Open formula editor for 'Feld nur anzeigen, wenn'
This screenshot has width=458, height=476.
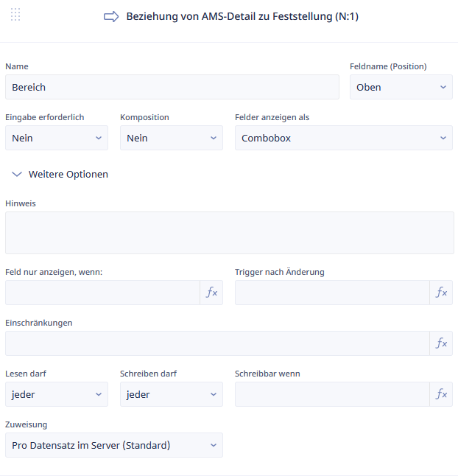[x=211, y=293]
